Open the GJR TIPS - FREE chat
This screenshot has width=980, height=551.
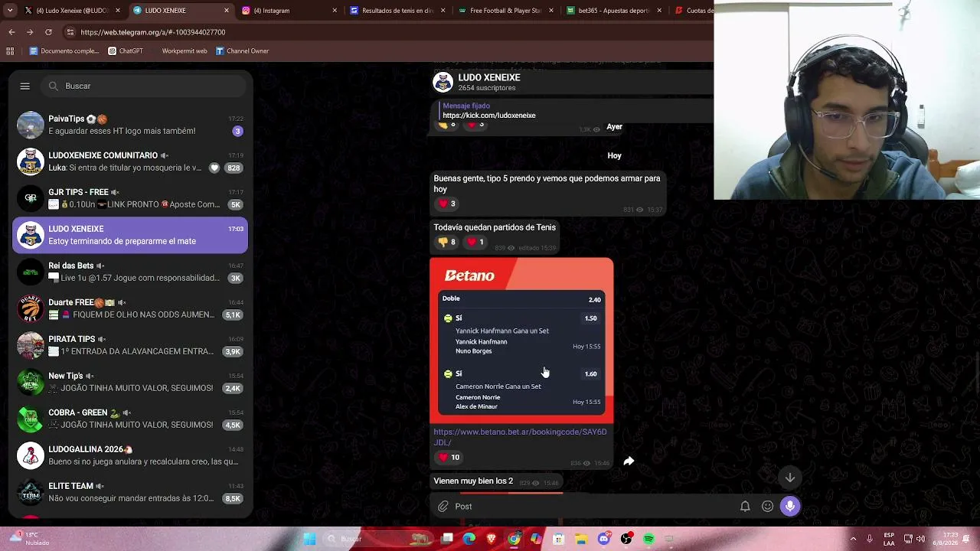coord(130,198)
